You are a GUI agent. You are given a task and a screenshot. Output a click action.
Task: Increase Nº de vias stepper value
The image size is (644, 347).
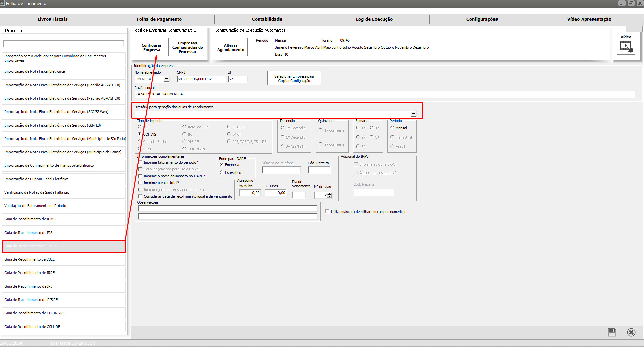coord(330,194)
